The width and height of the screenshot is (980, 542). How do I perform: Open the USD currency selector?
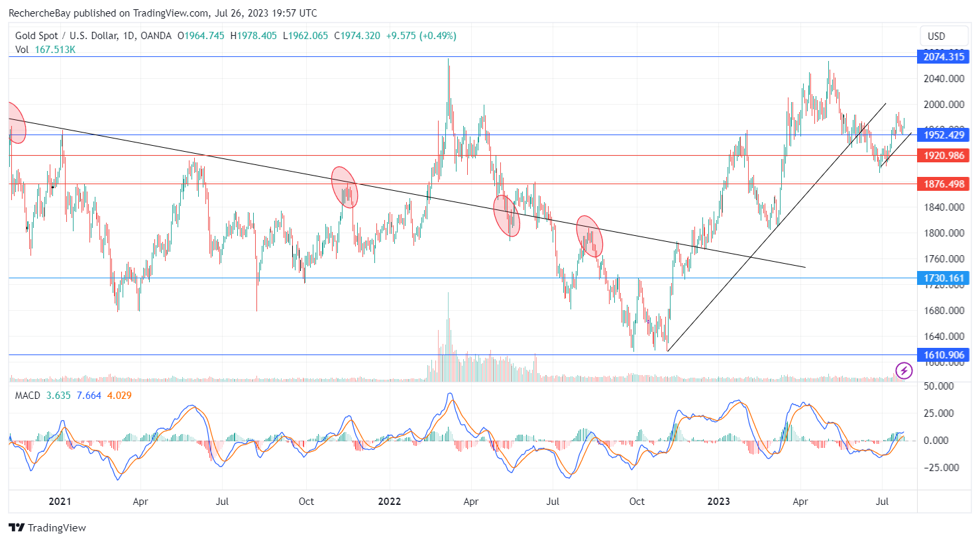(936, 36)
